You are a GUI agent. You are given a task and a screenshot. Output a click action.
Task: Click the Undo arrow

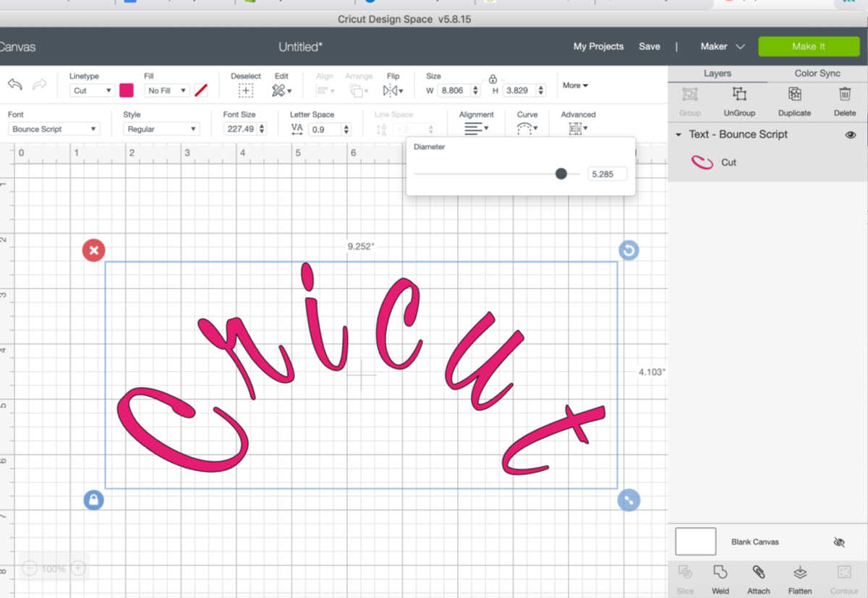click(x=15, y=85)
